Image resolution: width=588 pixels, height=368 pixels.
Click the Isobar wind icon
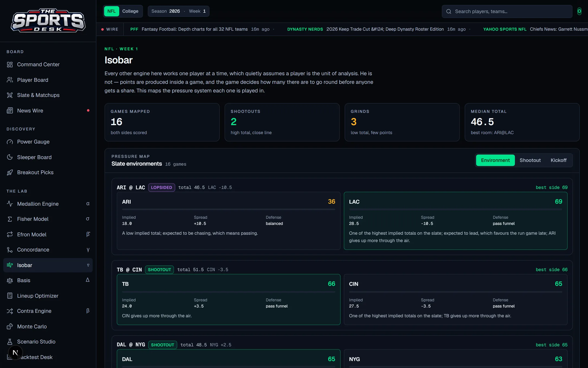[x=10, y=265]
